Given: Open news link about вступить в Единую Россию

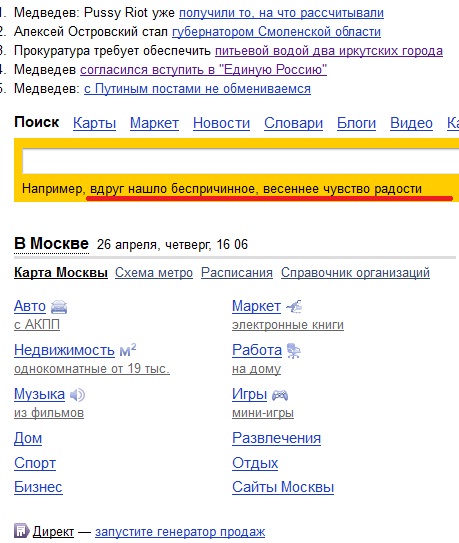Looking at the screenshot, I should tap(204, 70).
